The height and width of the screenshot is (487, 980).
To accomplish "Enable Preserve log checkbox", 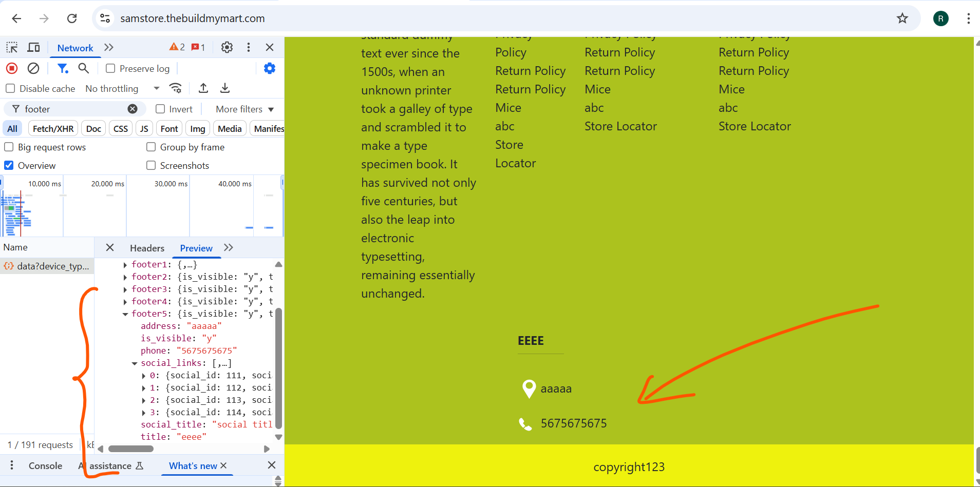I will (x=110, y=68).
